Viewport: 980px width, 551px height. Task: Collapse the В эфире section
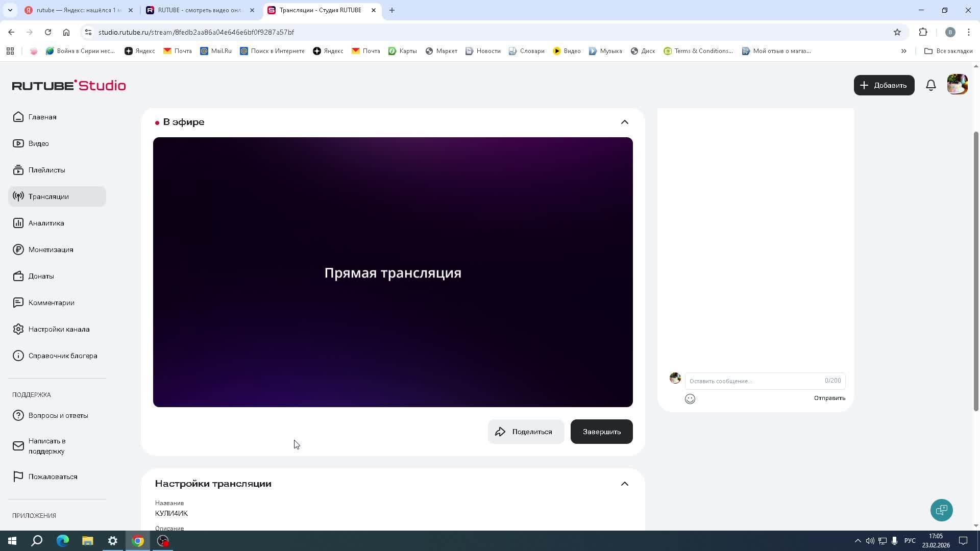pyautogui.click(x=624, y=122)
